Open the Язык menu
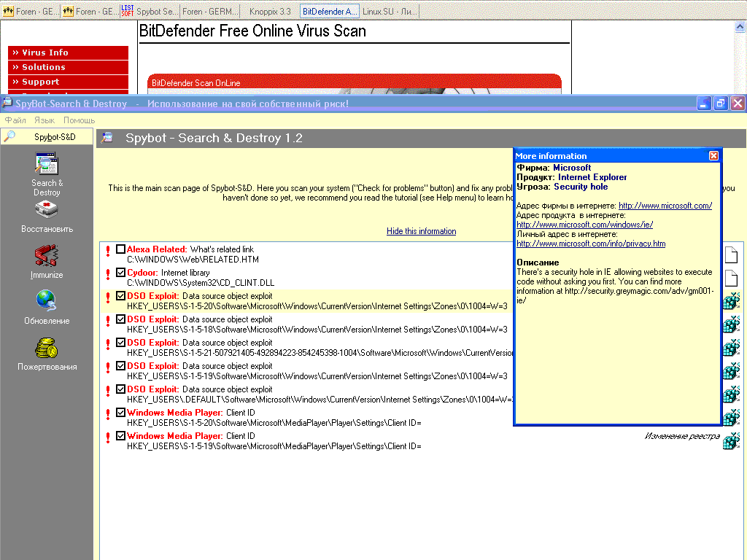Image resolution: width=747 pixels, height=560 pixels. (x=44, y=120)
